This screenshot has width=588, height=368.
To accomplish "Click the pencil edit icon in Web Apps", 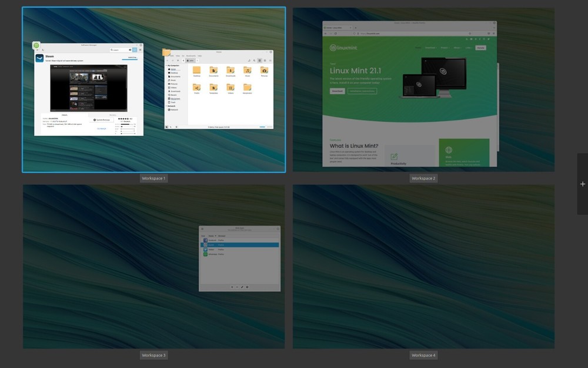I will [x=242, y=287].
